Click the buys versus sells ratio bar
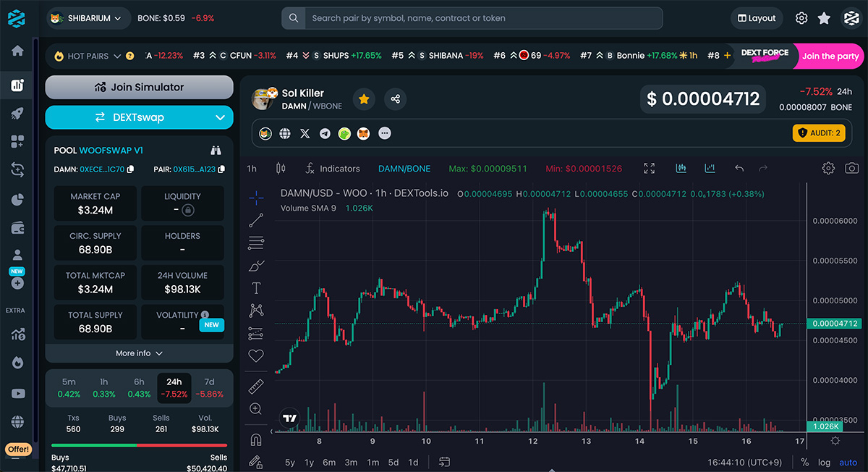The width and height of the screenshot is (868, 472). coord(139,445)
